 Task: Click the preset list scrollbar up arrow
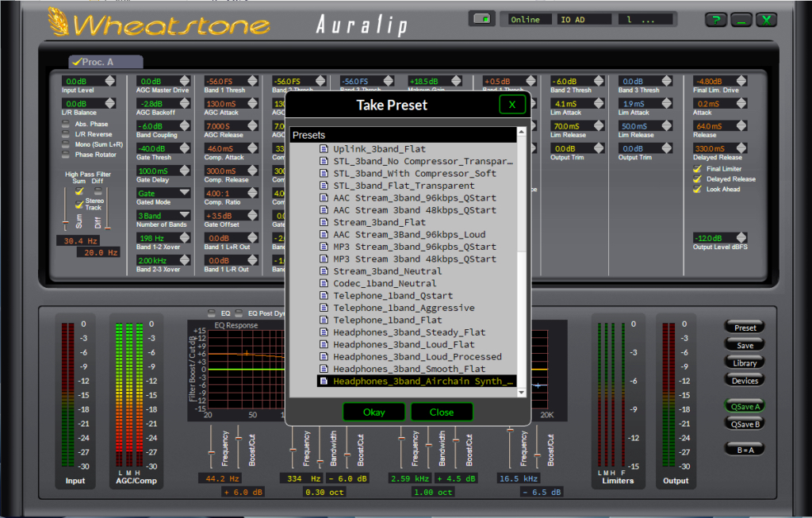(x=522, y=132)
